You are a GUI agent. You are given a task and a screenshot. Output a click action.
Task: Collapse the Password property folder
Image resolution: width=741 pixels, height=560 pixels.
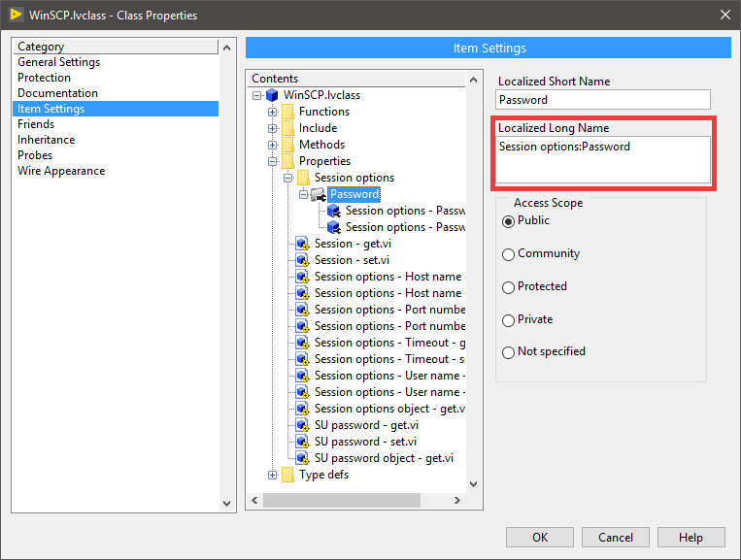[303, 194]
